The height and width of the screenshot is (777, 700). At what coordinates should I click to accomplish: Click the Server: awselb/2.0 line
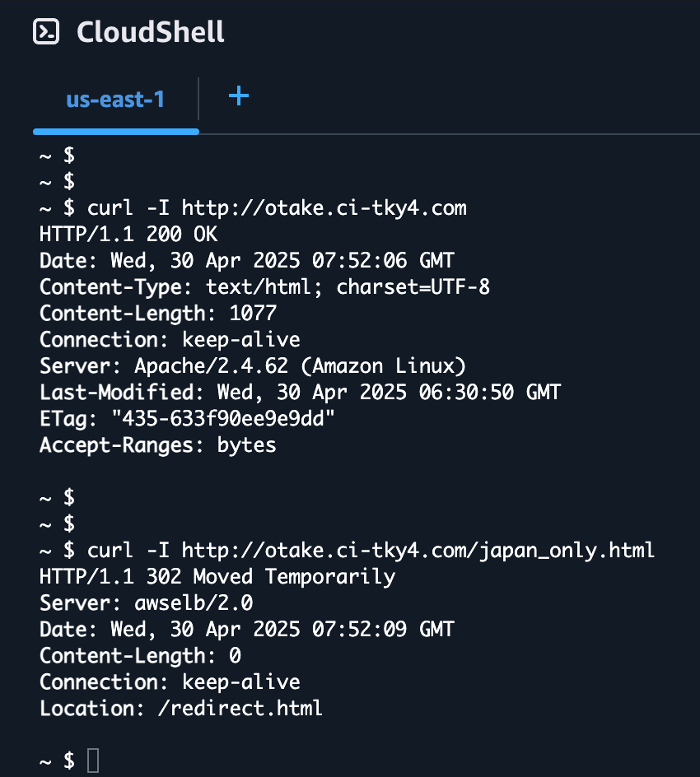[147, 603]
